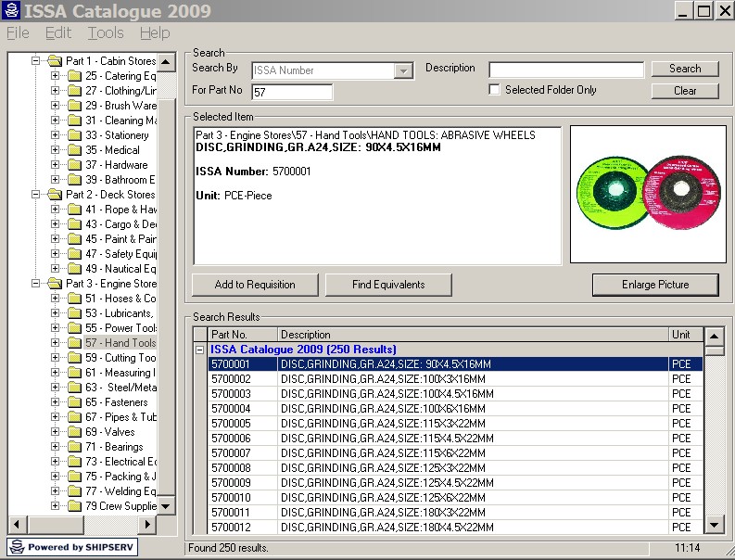Image resolution: width=735 pixels, height=560 pixels.
Task: Open the File menu
Action: 18,32
